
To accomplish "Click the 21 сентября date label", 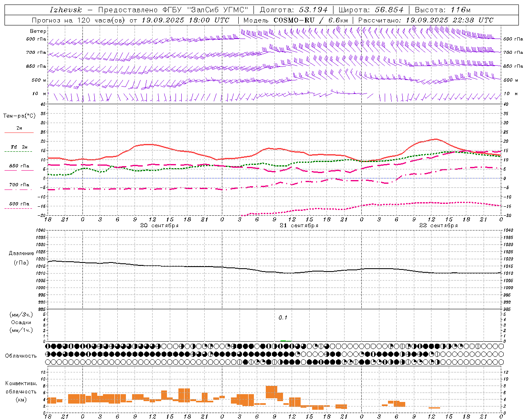I will tap(299, 226).
